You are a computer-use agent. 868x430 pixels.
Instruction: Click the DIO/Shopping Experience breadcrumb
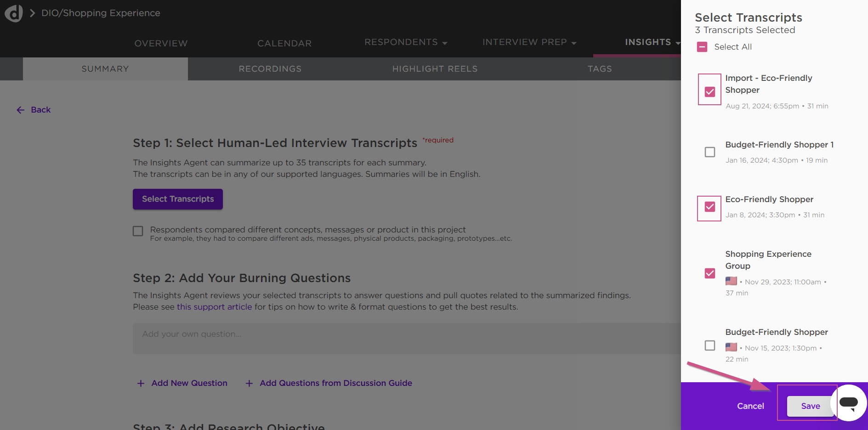101,13
